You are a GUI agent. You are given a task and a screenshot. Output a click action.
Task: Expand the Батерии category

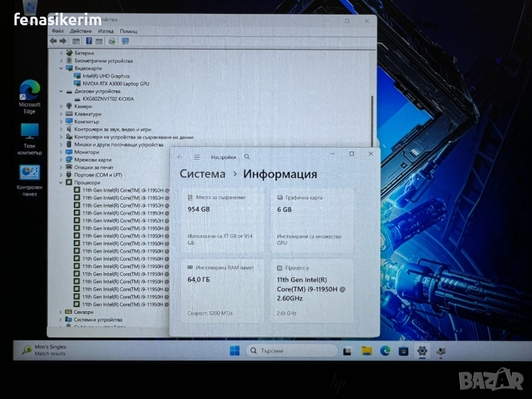[x=61, y=53]
